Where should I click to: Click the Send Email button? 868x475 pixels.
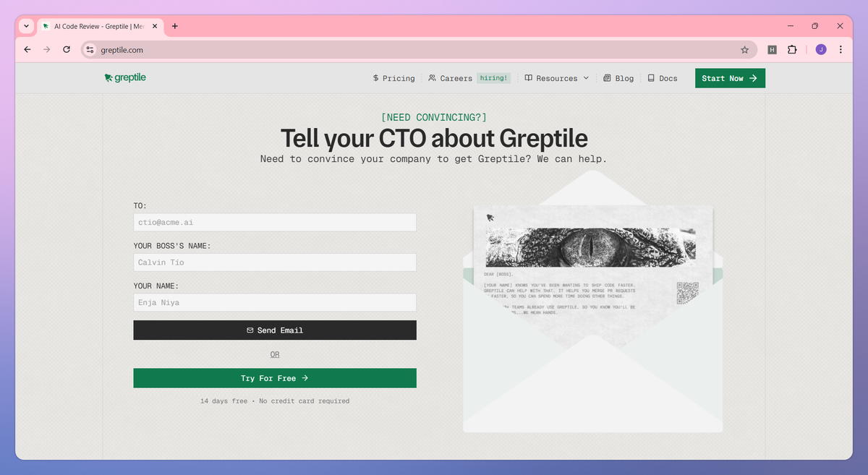tap(275, 330)
